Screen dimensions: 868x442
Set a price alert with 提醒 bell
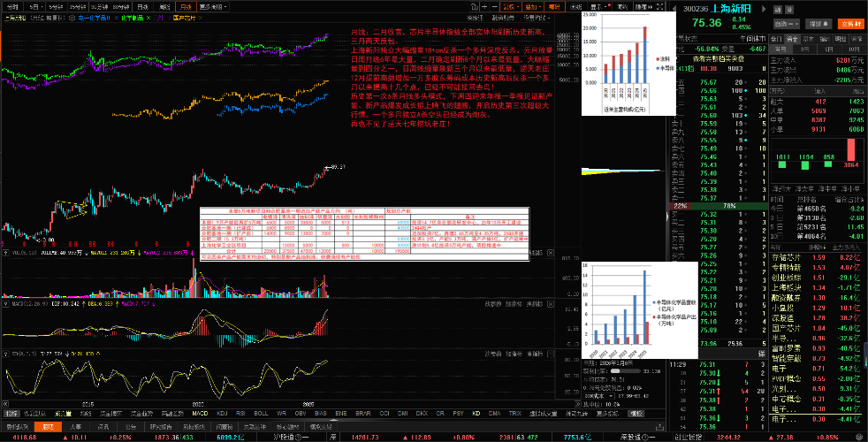819,24
